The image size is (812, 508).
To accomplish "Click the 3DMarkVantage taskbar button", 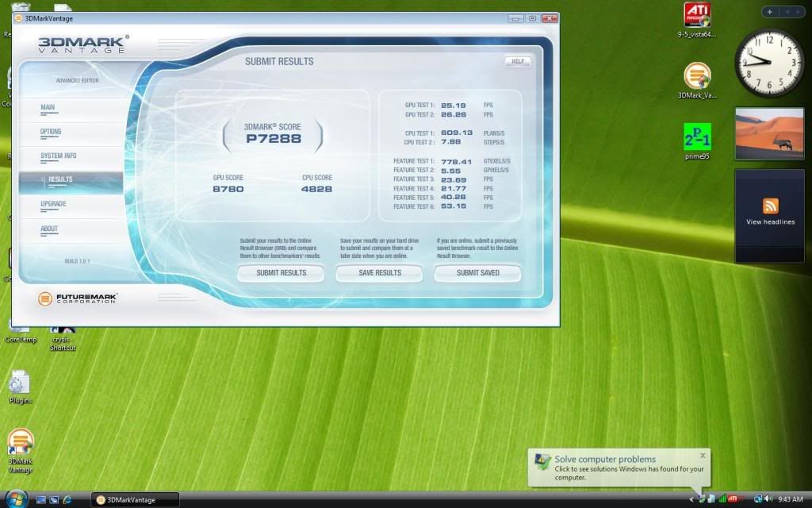I will [x=135, y=500].
